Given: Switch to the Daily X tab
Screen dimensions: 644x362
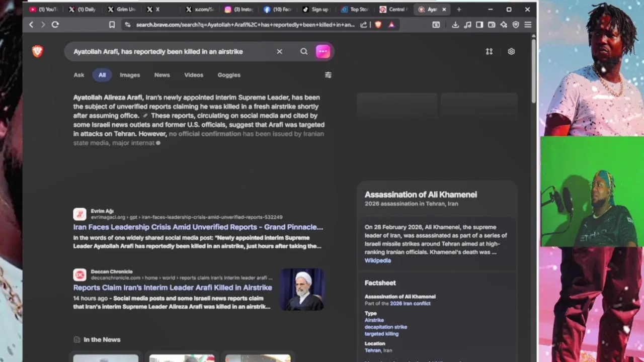Looking at the screenshot, I should coord(82,9).
